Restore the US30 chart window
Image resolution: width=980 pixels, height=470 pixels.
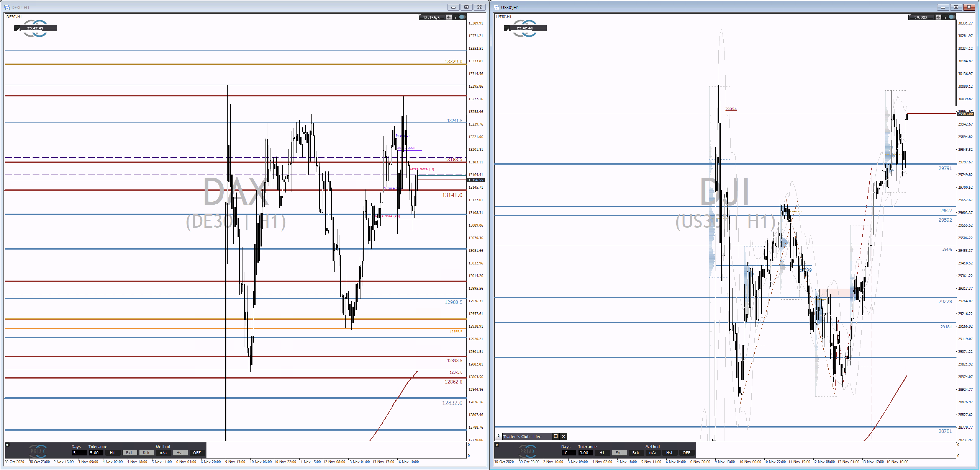coord(956,7)
